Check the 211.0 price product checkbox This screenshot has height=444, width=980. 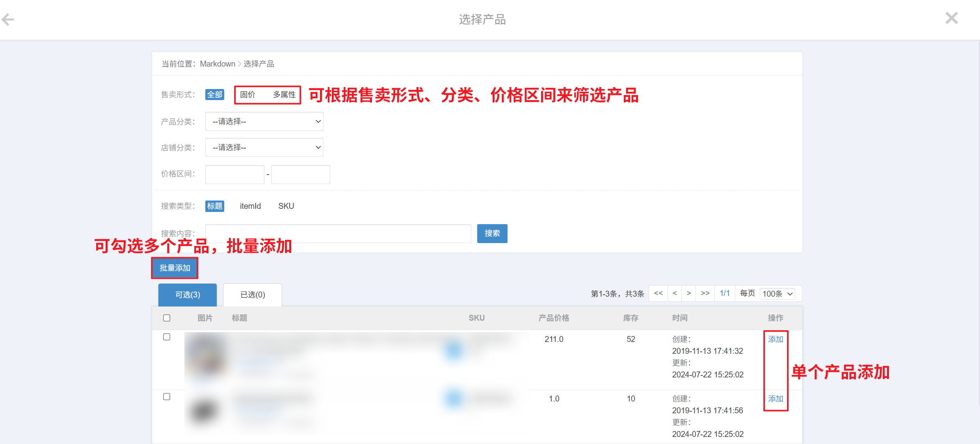click(167, 337)
